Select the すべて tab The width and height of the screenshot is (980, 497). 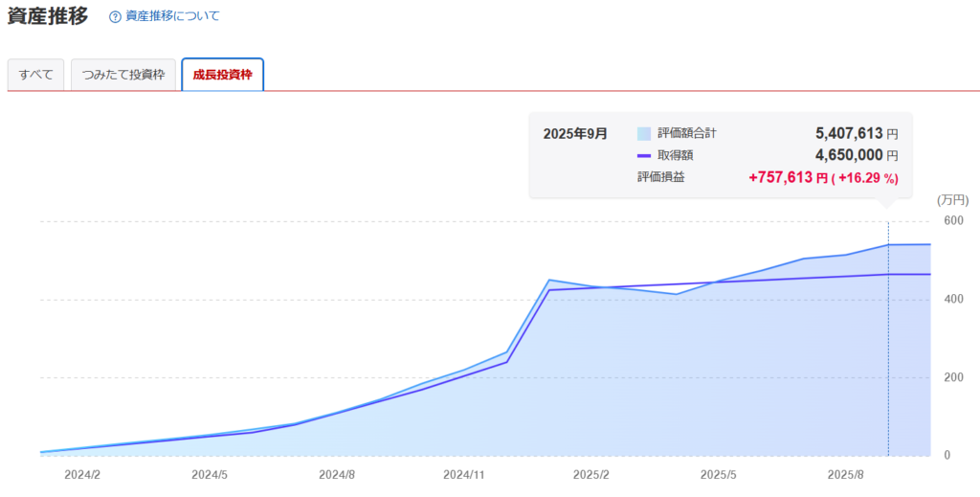(35, 75)
